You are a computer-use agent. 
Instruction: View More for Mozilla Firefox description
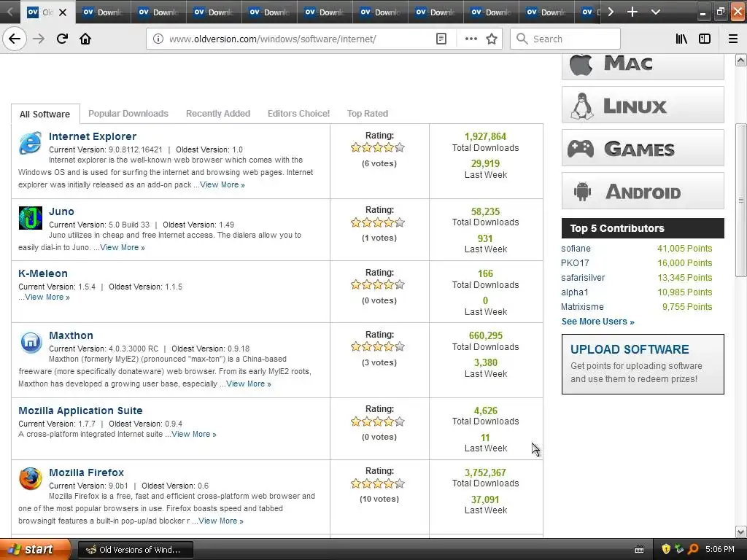point(221,521)
